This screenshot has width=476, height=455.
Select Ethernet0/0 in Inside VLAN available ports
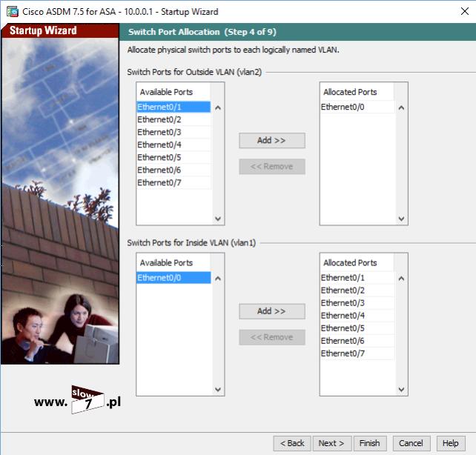[173, 278]
